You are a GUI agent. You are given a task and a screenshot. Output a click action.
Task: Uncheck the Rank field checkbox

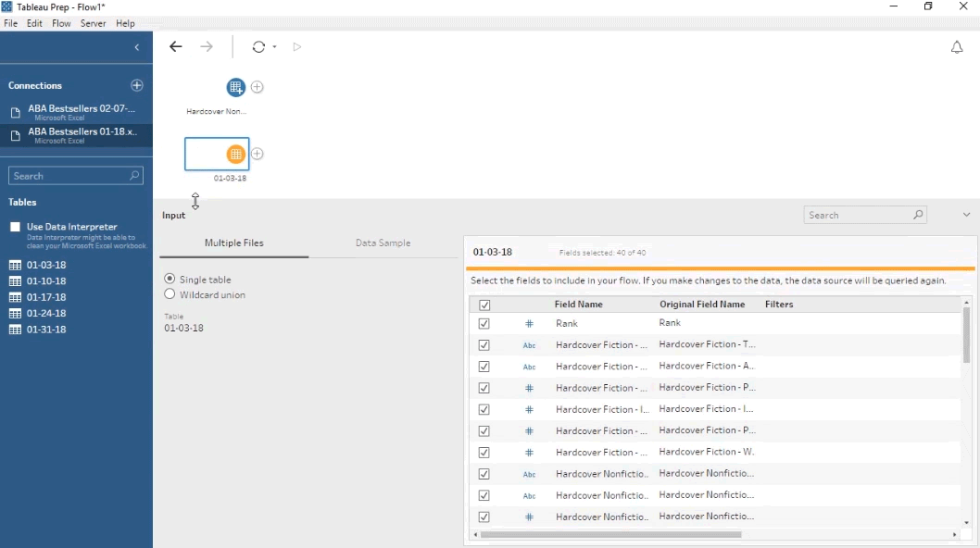coord(484,324)
